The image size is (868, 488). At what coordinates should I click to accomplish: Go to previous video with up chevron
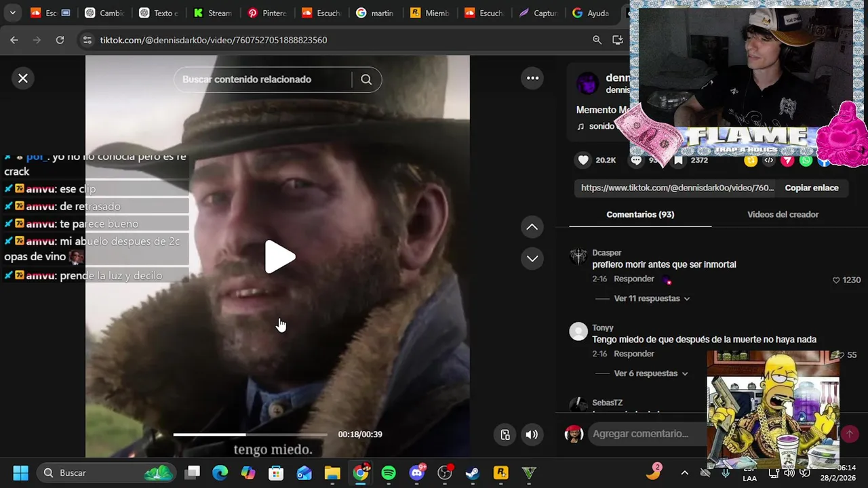(532, 227)
